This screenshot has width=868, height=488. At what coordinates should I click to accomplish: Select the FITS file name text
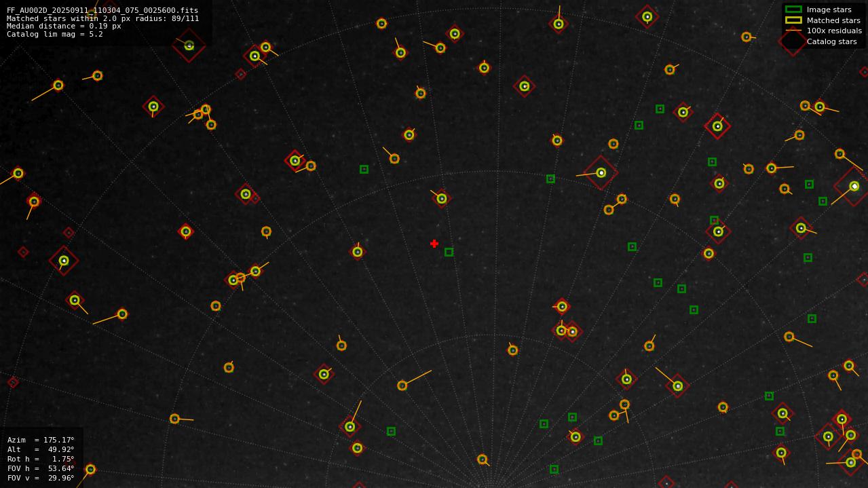click(102, 11)
